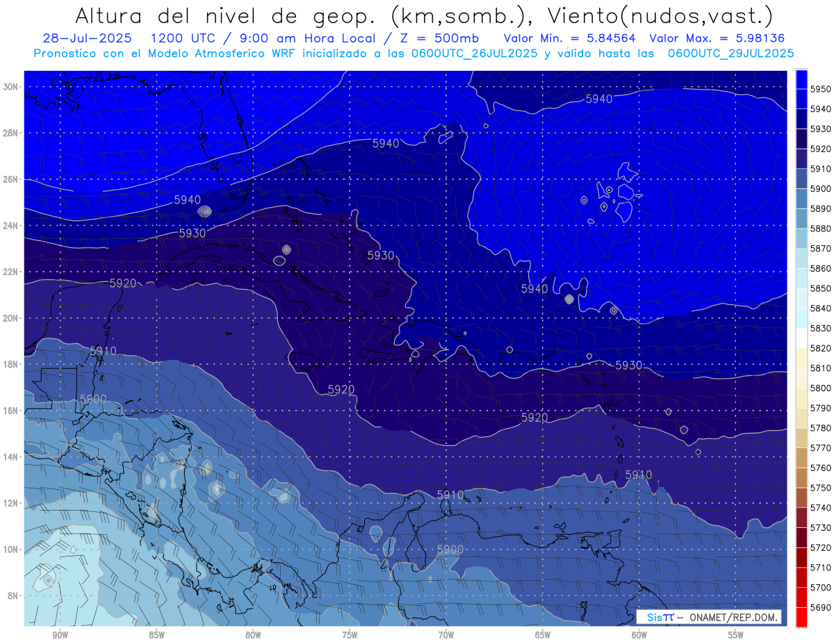Click the '24N' latitude axis label
Viewport: 834px width, 644px height.
[x=10, y=226]
